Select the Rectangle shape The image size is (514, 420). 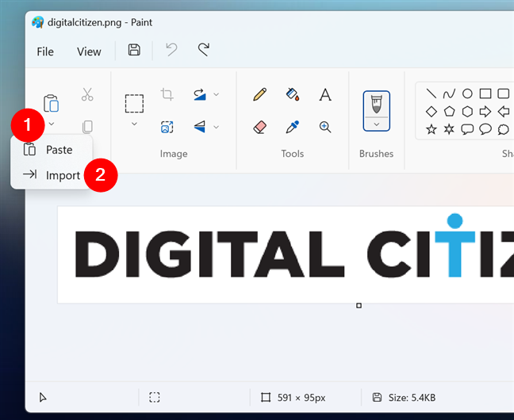pyautogui.click(x=485, y=94)
